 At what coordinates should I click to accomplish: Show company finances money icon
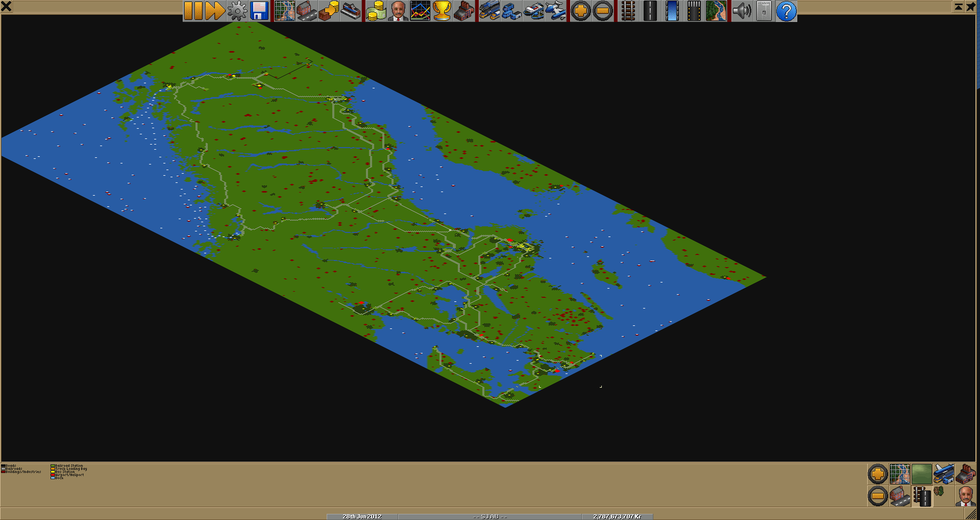[x=376, y=11]
